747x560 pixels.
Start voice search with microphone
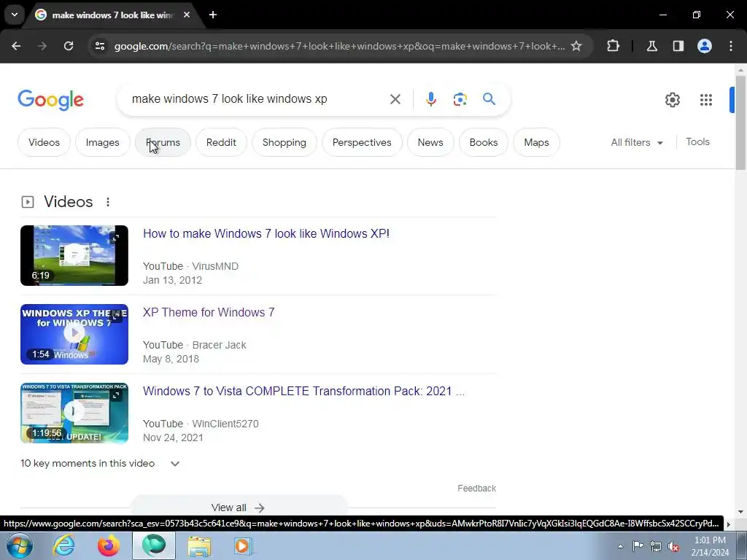tap(430, 99)
